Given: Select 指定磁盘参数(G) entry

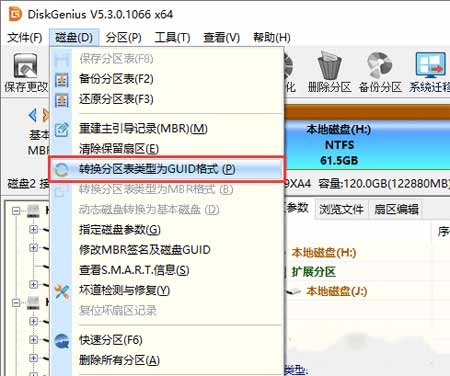Looking at the screenshot, I should (x=167, y=230).
